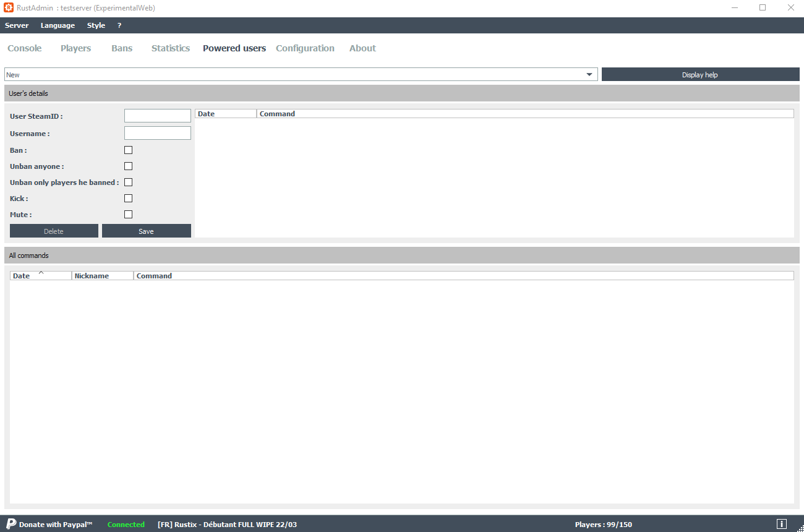Minimize the RustAdmin window

pyautogui.click(x=735, y=8)
